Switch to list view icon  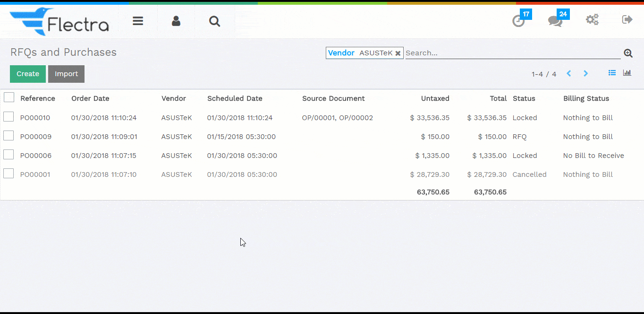612,73
